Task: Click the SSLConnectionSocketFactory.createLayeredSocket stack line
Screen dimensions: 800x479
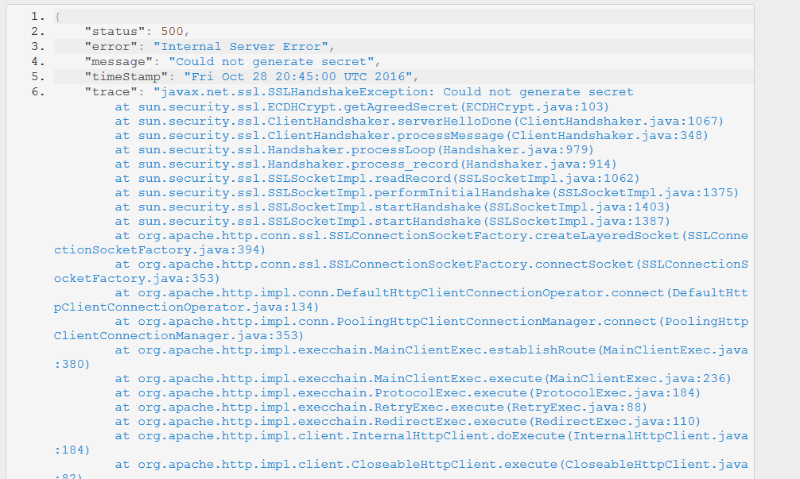Action: (x=431, y=236)
